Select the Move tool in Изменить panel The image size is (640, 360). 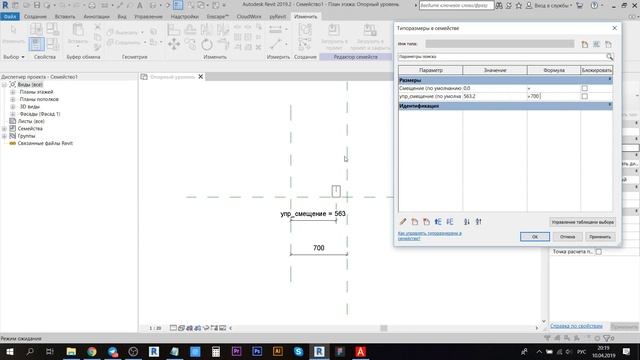pyautogui.click(x=174, y=44)
